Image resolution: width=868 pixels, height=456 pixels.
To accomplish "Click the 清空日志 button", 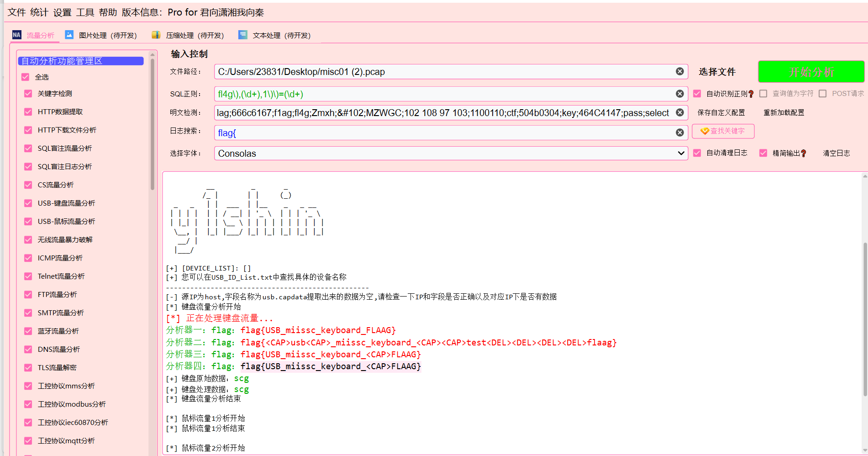I will pyautogui.click(x=836, y=153).
